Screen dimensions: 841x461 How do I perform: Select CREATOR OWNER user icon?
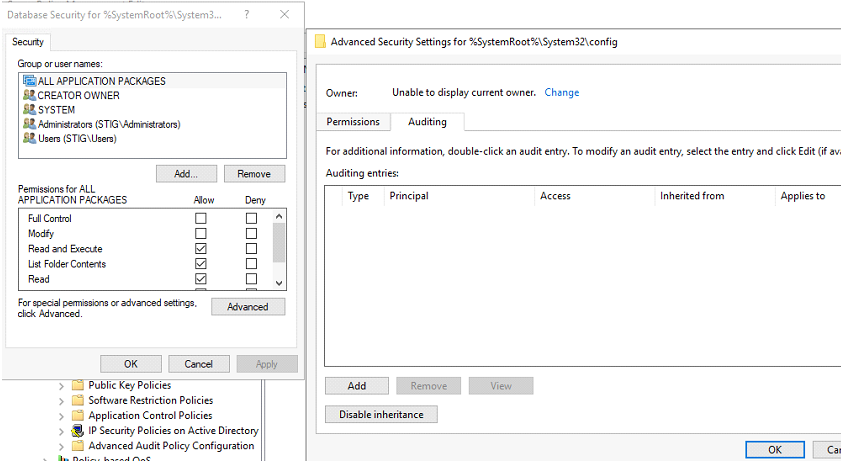tap(29, 96)
